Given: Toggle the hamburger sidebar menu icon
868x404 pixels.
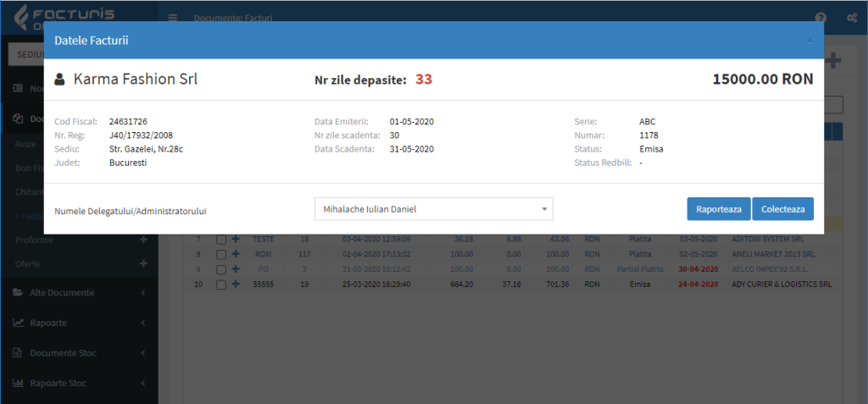Looking at the screenshot, I should (173, 18).
